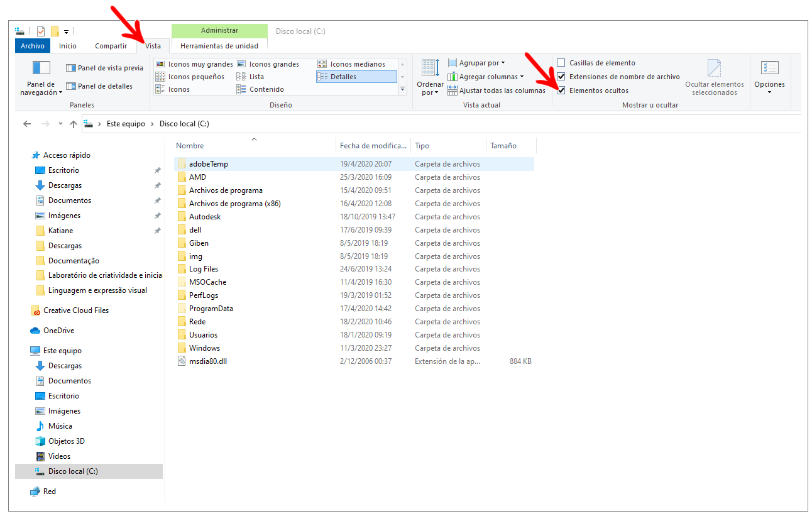Choose the Detalles layout
812x516 pixels.
coord(356,77)
